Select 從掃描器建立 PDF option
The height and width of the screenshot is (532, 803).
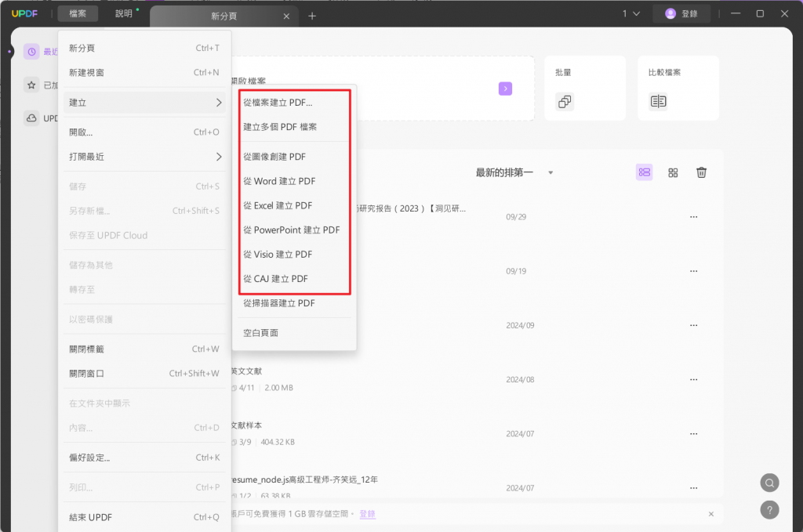coord(295,303)
